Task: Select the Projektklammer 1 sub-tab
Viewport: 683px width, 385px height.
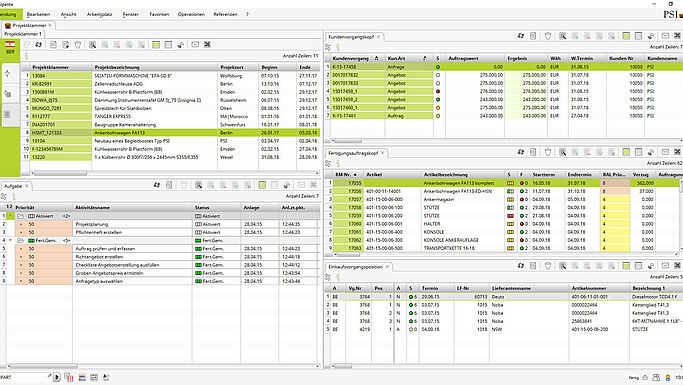Action: coord(23,34)
